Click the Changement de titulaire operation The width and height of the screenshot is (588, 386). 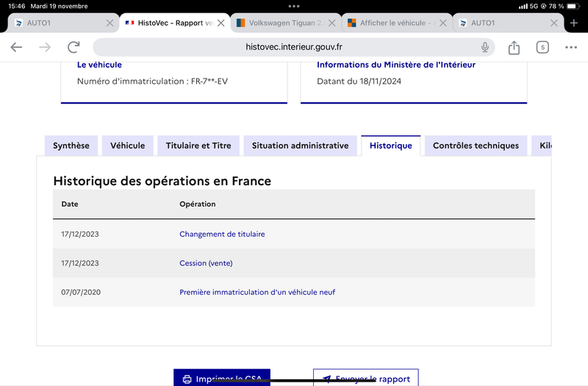click(222, 234)
